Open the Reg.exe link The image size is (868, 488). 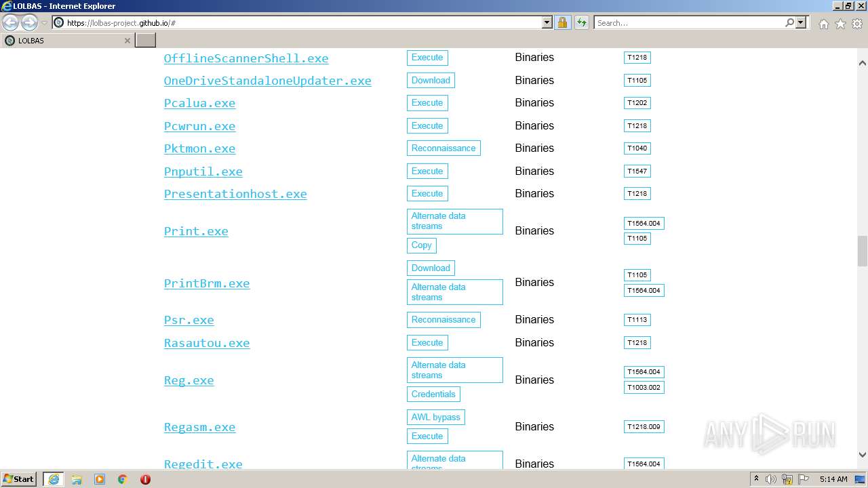pyautogui.click(x=189, y=380)
